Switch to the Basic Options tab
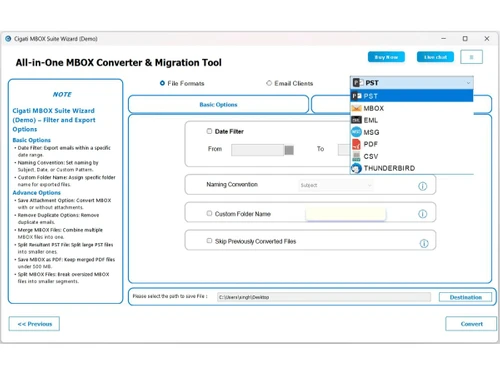 coord(218,104)
